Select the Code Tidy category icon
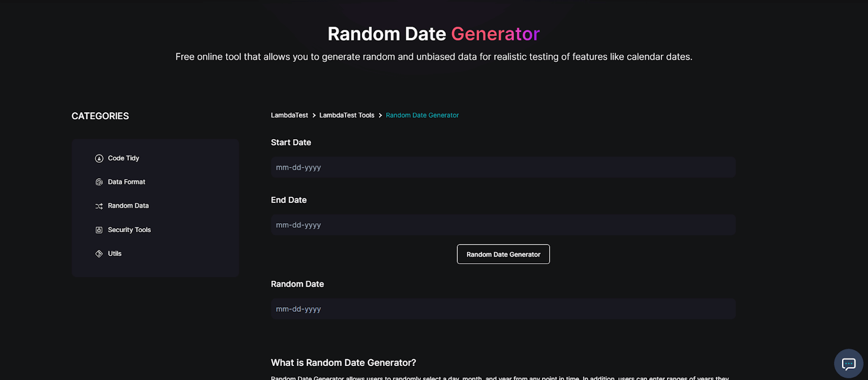 coord(99,158)
